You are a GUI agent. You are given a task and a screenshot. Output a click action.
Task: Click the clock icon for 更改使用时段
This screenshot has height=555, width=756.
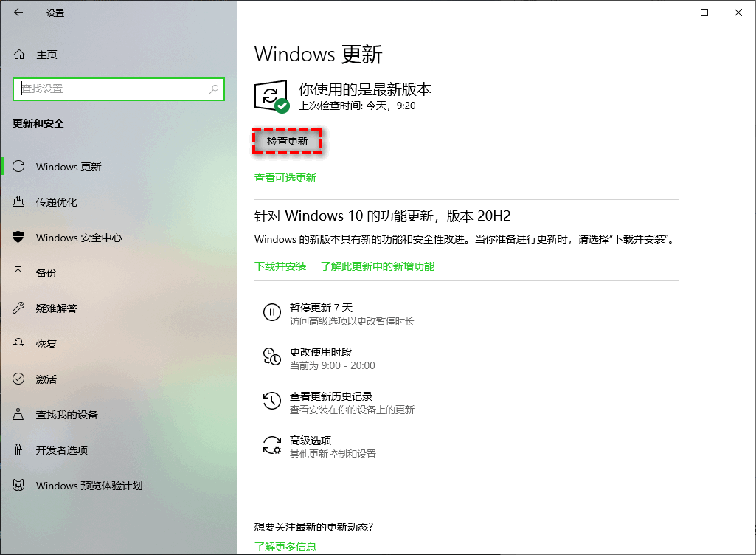272,357
